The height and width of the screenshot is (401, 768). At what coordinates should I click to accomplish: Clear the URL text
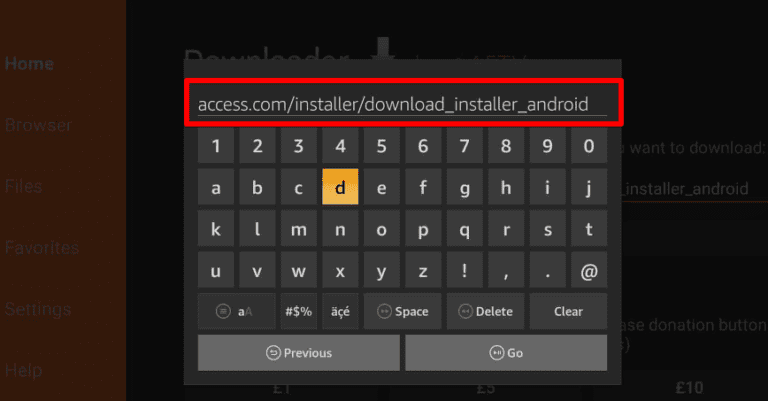point(568,311)
